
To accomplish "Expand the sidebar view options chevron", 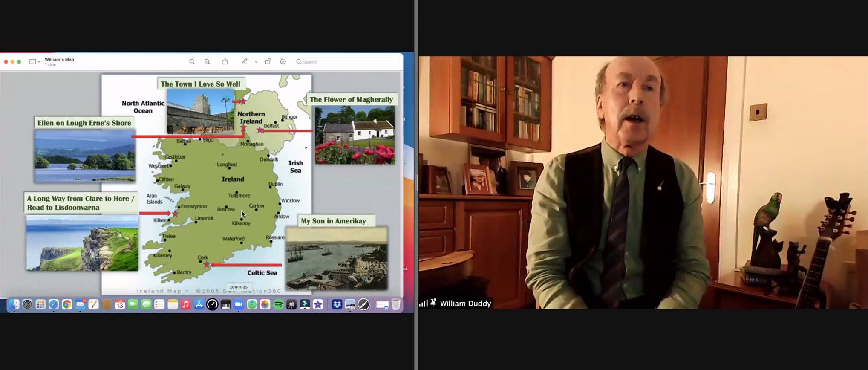I will click(39, 62).
